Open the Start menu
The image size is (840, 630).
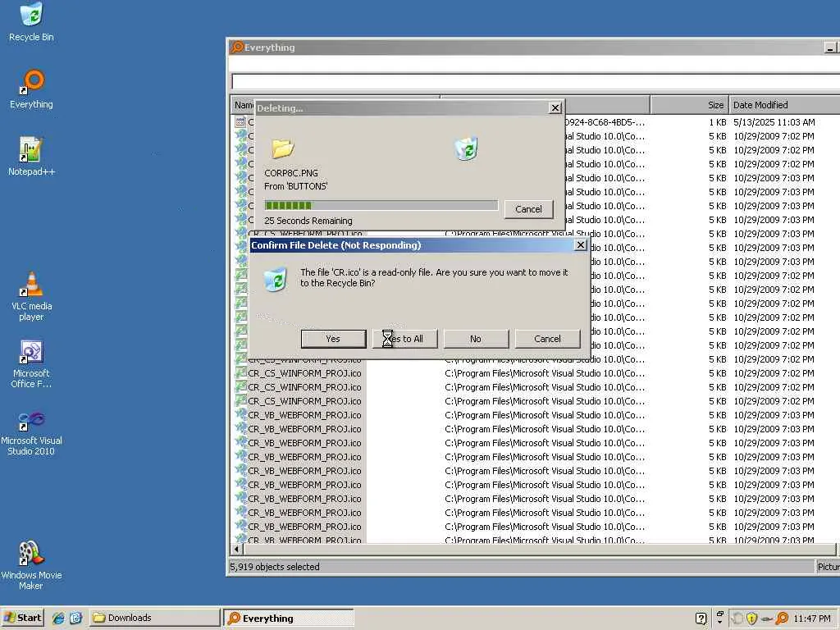pyautogui.click(x=22, y=618)
